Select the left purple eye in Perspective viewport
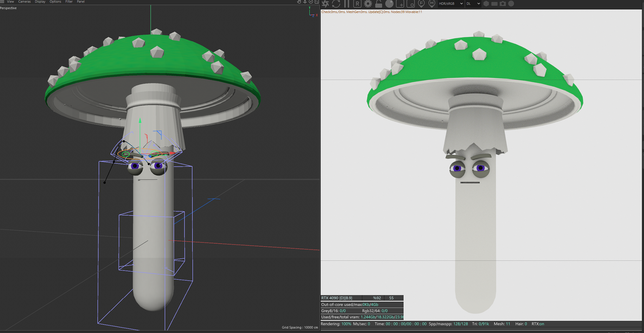Screen dimensions: 644x333 point(135,166)
